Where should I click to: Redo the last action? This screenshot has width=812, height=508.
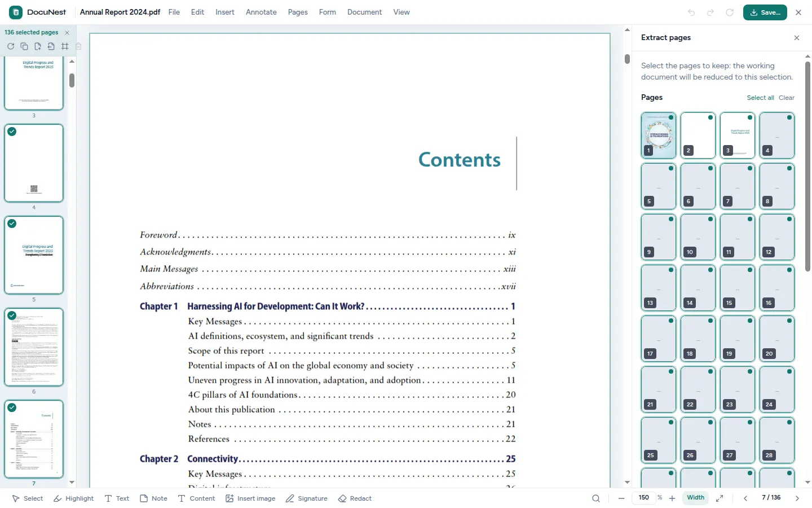[710, 12]
